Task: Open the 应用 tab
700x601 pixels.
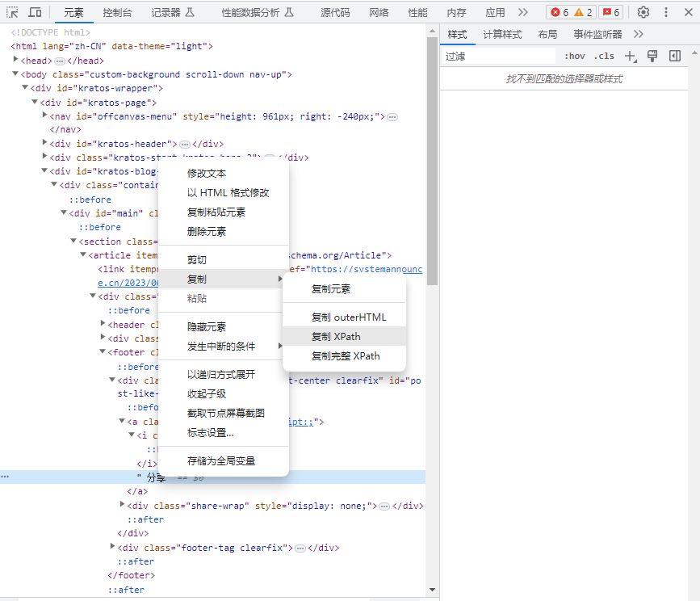Action: tap(495, 12)
